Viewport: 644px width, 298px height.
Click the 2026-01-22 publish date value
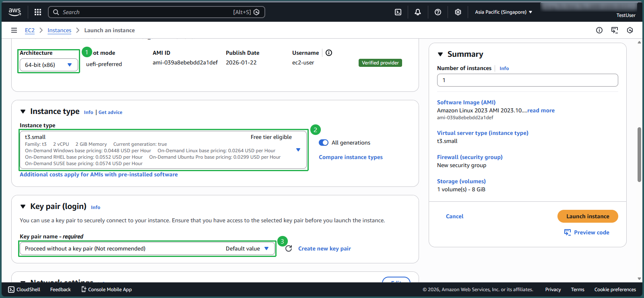tap(241, 62)
